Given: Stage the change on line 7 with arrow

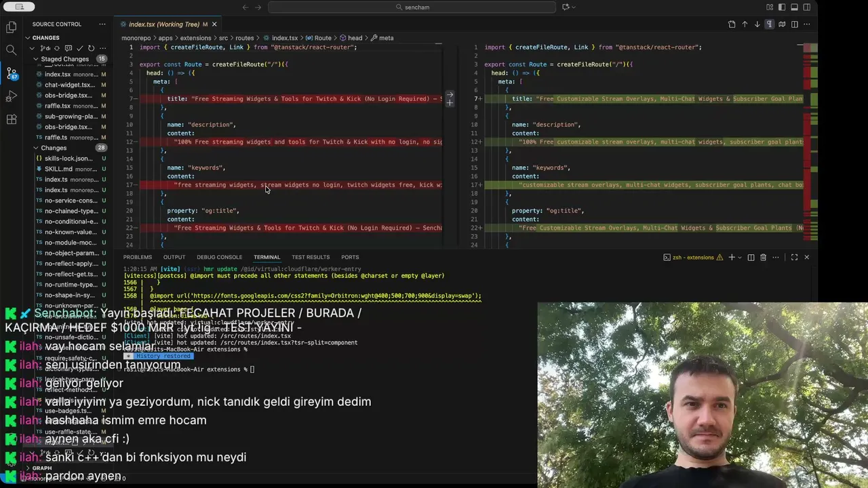Looking at the screenshot, I should tap(450, 95).
